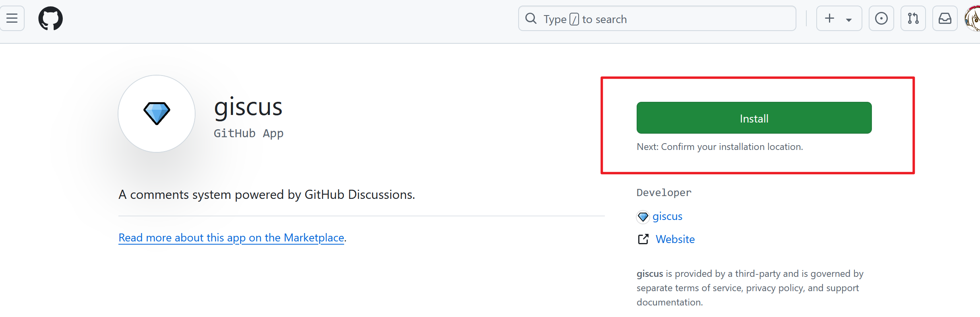980x317 pixels.
Task: Expand the create-new dropdown caret
Action: [849, 19]
